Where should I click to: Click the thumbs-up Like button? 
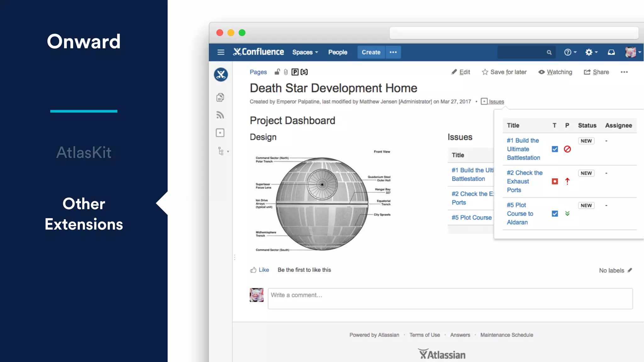pyautogui.click(x=260, y=270)
